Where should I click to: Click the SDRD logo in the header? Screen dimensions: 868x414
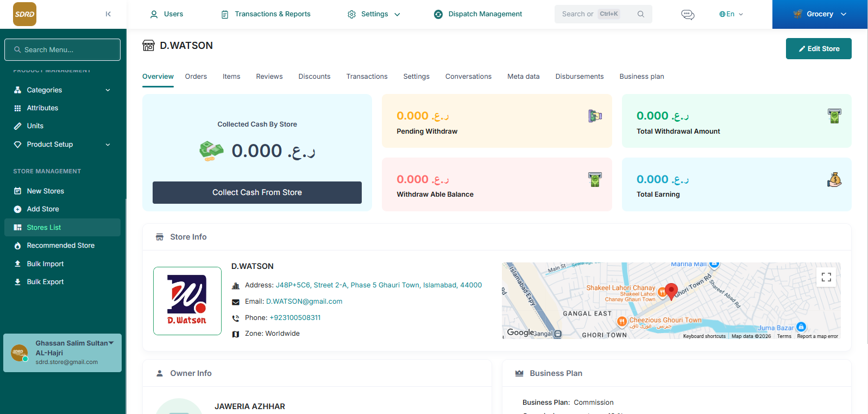(24, 14)
